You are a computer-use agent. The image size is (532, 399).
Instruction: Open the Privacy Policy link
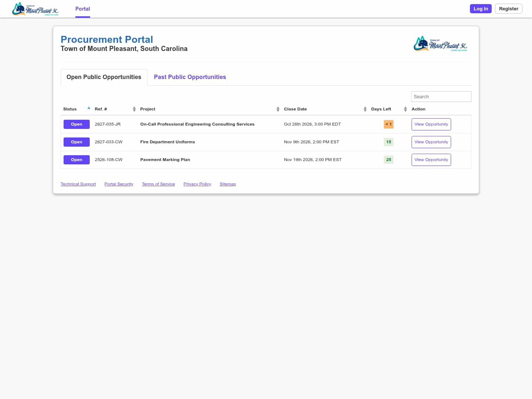(197, 184)
